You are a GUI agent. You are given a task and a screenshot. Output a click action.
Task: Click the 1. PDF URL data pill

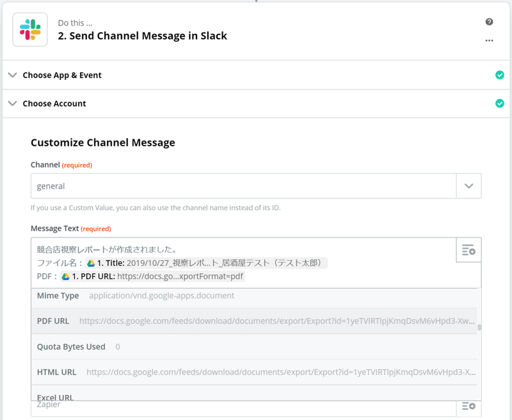coord(152,277)
